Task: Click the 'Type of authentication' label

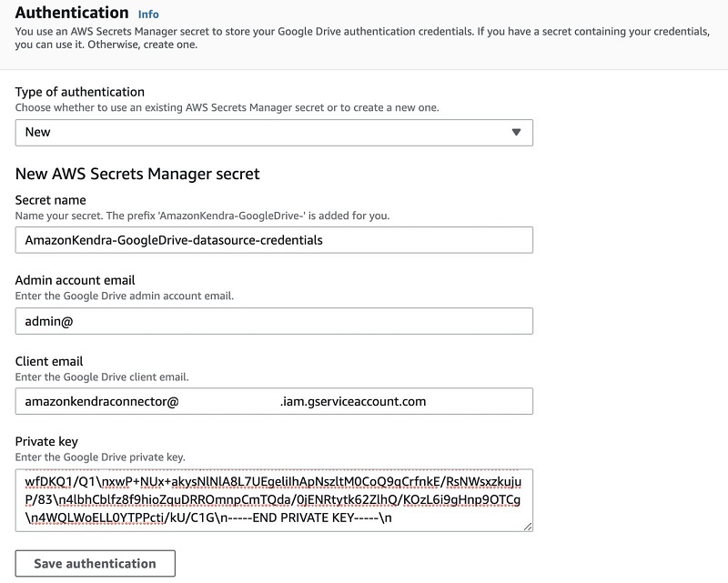Action: pyautogui.click(x=80, y=92)
